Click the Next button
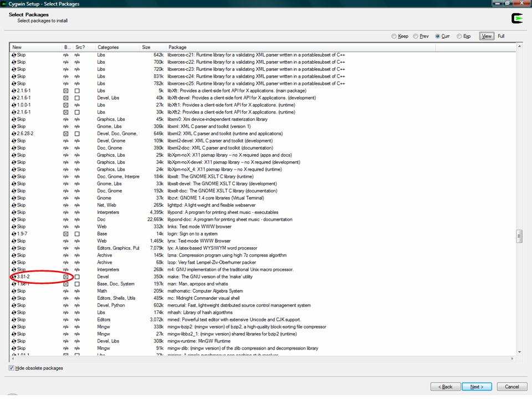This screenshot has height=399, width=532. point(477,386)
